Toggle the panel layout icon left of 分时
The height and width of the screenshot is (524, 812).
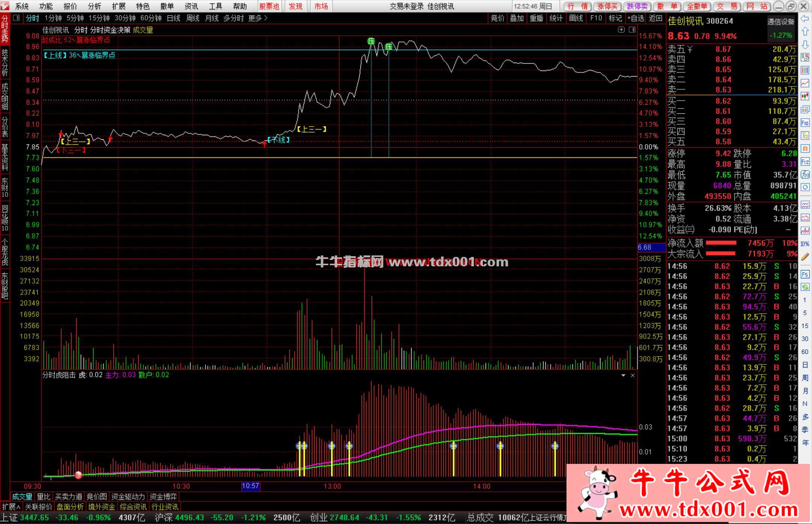point(17,18)
